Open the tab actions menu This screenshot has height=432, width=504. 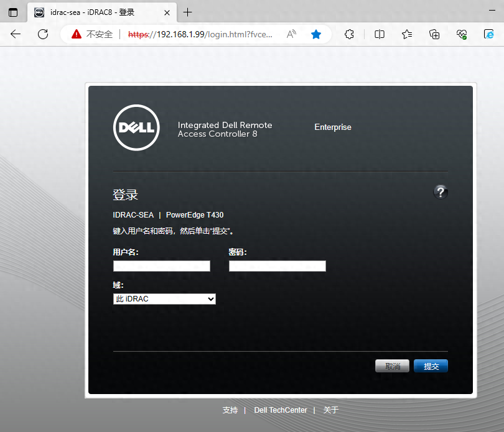12,12
